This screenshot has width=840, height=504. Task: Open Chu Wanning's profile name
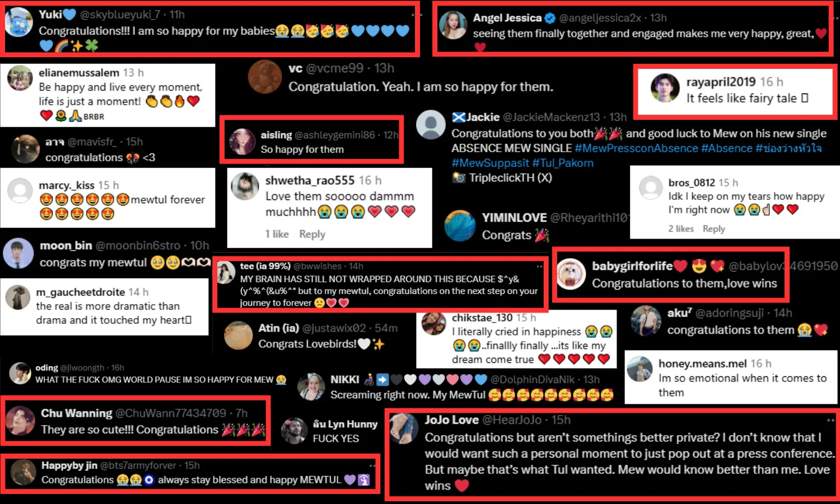point(77,413)
